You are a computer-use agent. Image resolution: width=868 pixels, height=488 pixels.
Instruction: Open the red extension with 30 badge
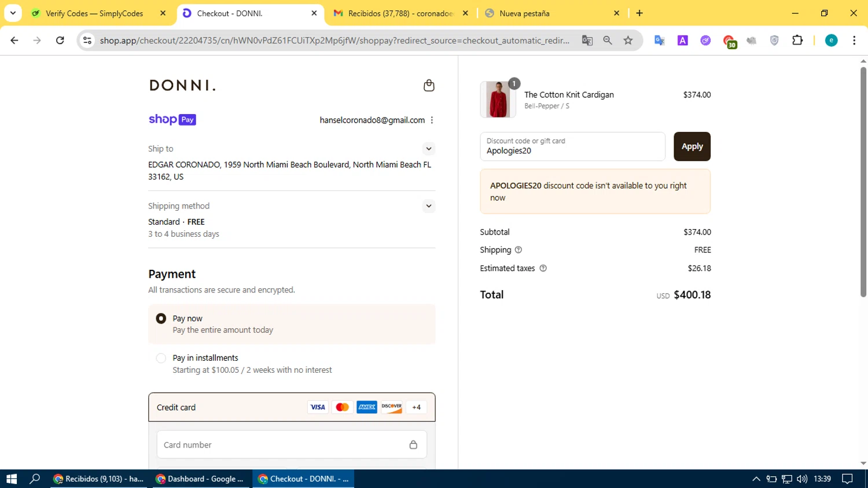729,41
